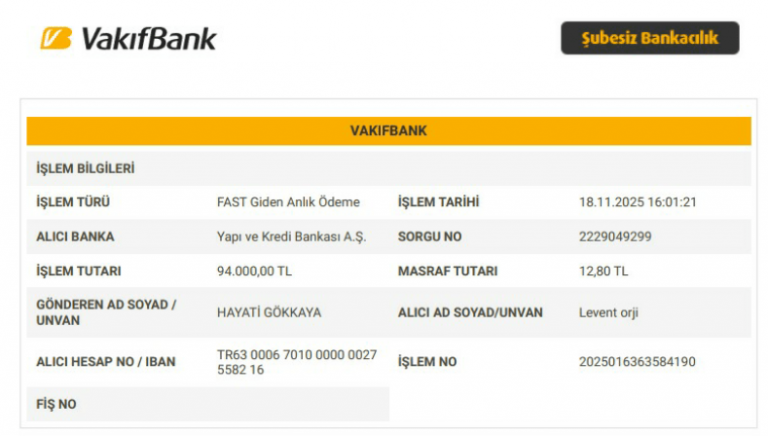
Task: Click the İŞLEM NO label
Action: pyautogui.click(x=427, y=362)
